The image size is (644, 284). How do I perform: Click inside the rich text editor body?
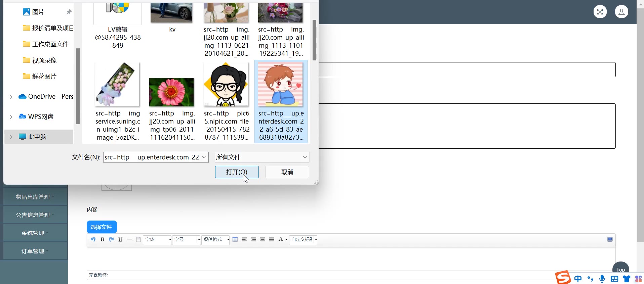pyautogui.click(x=351, y=258)
